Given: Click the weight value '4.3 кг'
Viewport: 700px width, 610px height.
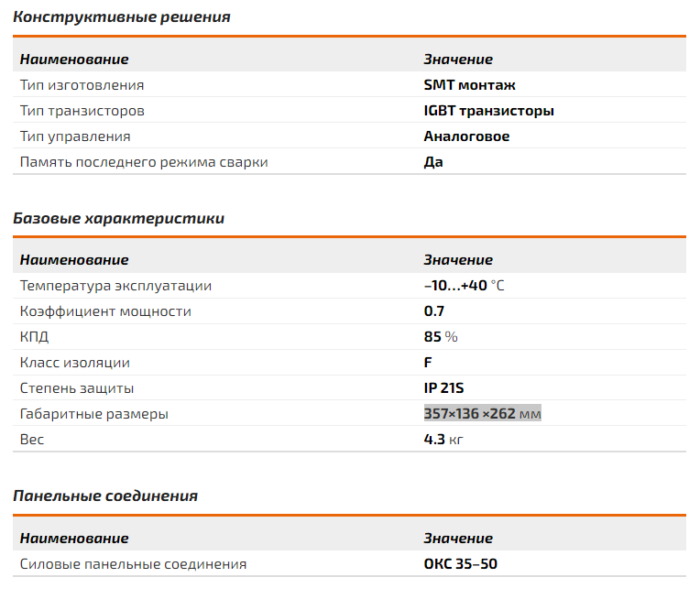Looking at the screenshot, I should 443,440.
